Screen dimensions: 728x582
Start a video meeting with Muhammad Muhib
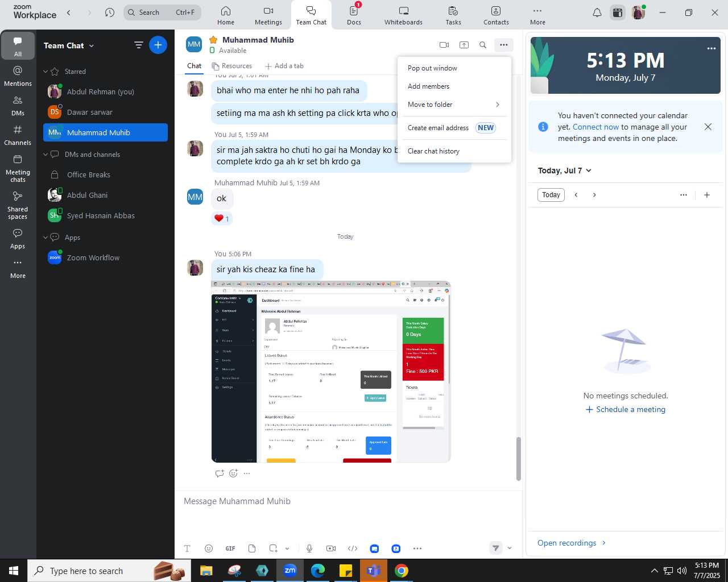[445, 45]
